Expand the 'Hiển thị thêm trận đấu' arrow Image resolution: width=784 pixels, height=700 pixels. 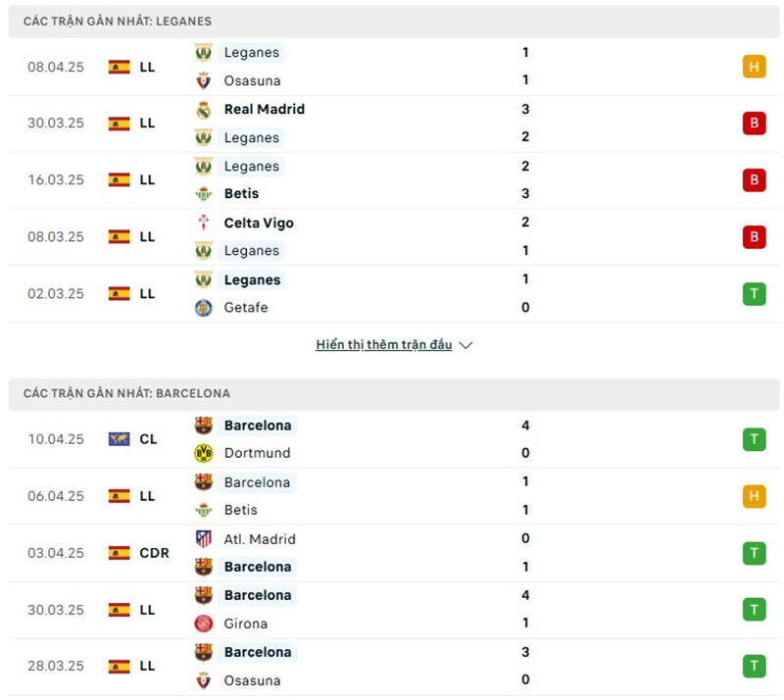click(465, 345)
